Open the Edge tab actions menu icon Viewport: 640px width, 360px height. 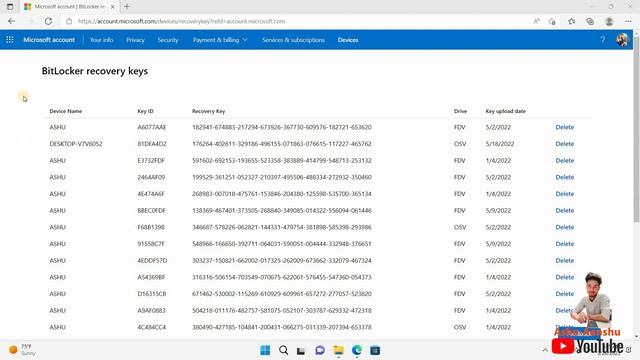click(10, 7)
